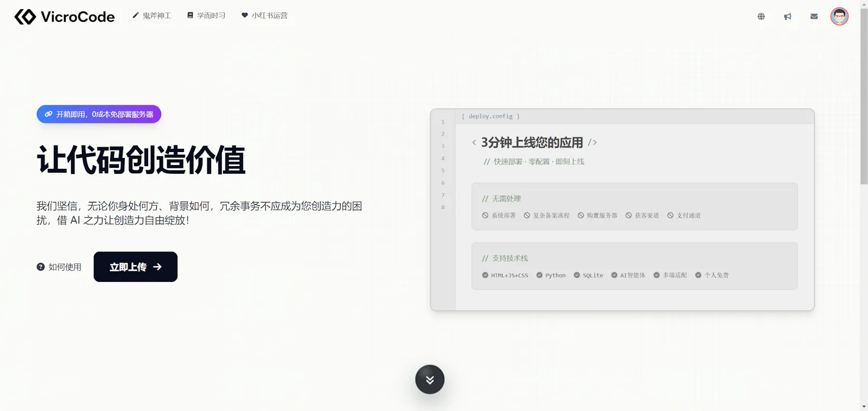
Task: Click the // 支持技术栈 section title
Action: coord(505,258)
